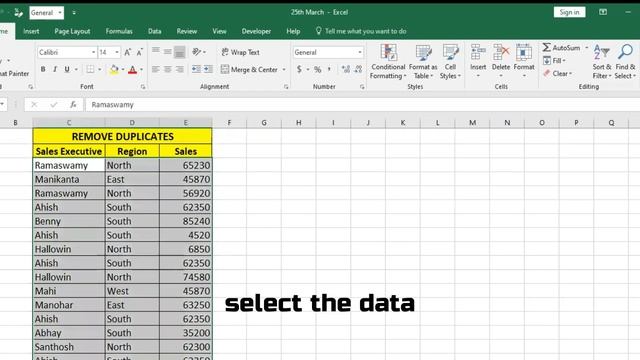
Task: Increase indent icon
Action: [x=208, y=69]
